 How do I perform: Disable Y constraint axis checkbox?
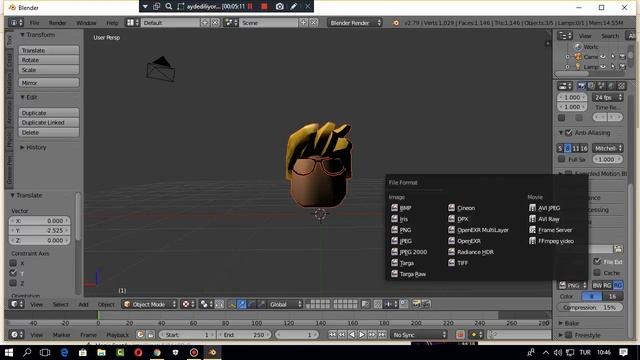point(13,273)
